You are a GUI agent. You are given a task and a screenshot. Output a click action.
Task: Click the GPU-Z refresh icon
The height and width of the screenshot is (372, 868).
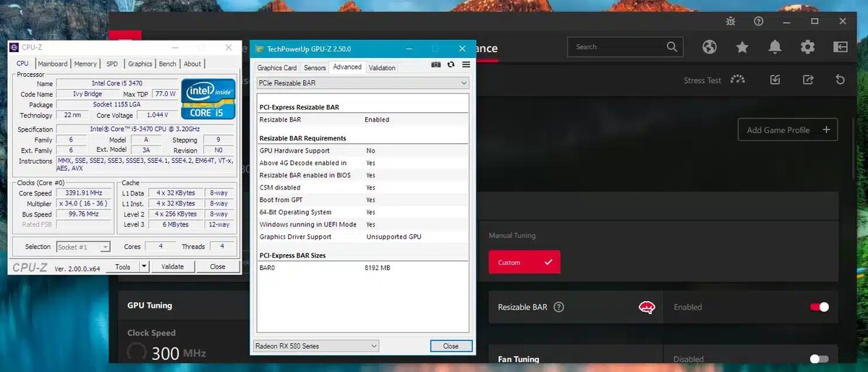coord(451,64)
